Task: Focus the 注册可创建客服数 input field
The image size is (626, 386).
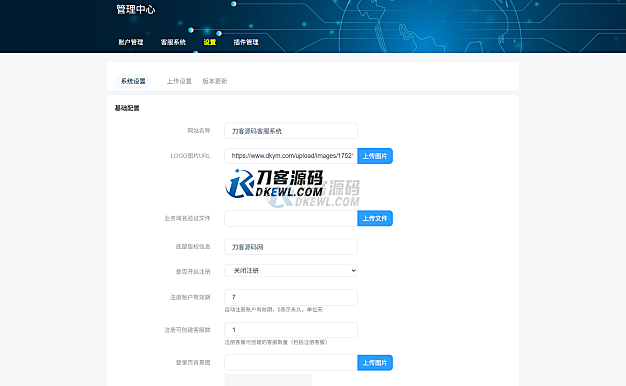Action: [291, 330]
